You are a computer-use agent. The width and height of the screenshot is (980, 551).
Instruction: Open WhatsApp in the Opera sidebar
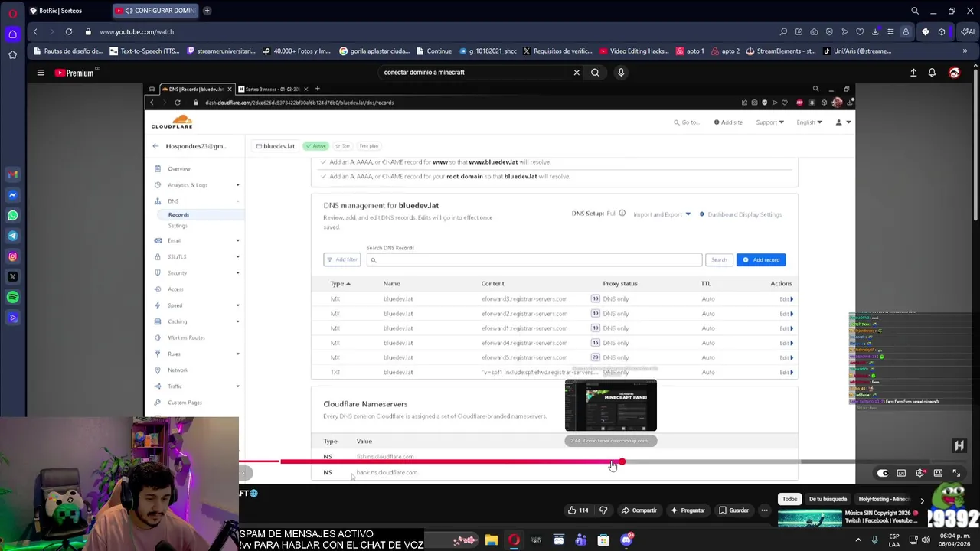click(12, 216)
